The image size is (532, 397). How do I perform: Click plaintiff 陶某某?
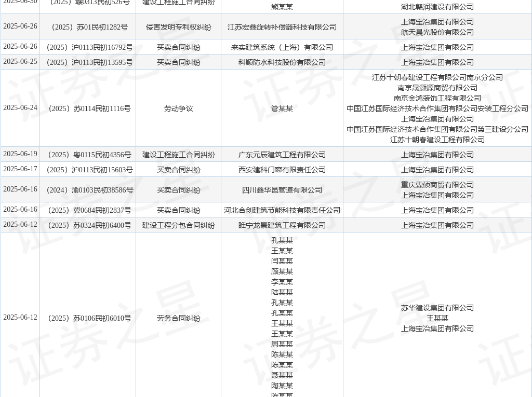pos(282,386)
